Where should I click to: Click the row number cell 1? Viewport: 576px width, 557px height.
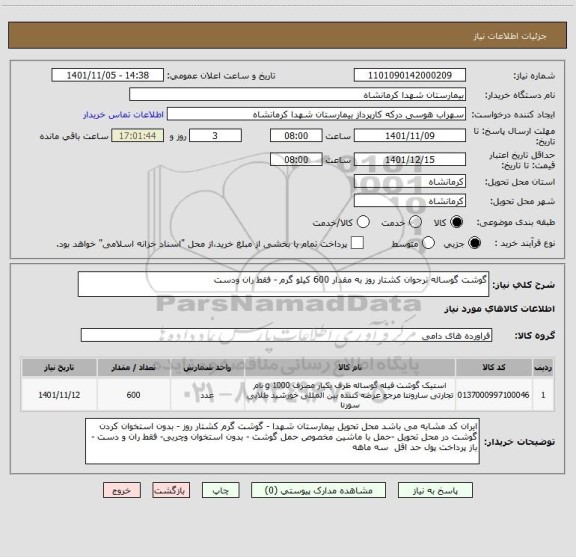coord(543,395)
